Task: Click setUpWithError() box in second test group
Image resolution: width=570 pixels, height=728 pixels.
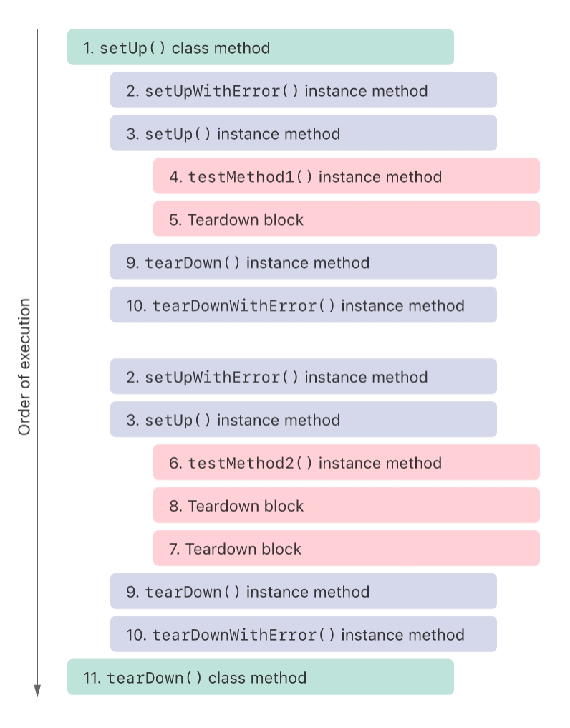Action: (304, 377)
